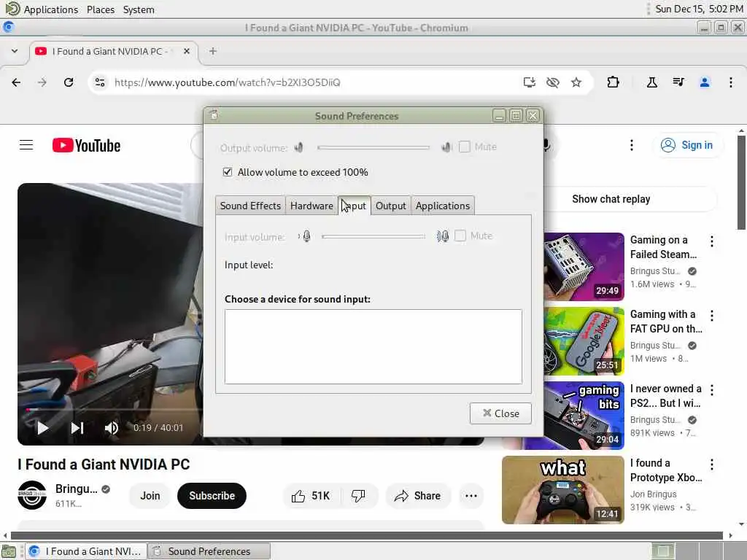Click the tracking protection eye icon

553,82
